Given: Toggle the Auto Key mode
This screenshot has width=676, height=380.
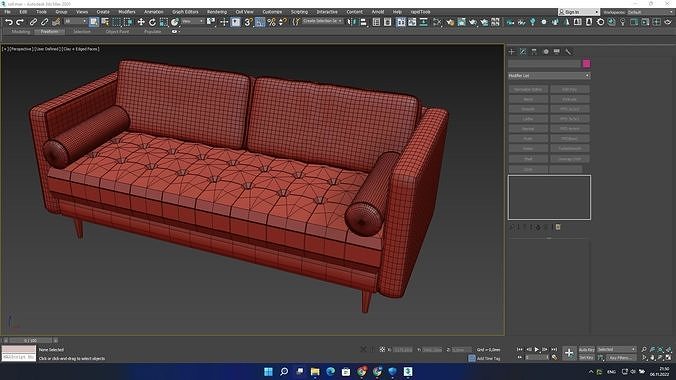Looking at the screenshot, I should point(586,349).
